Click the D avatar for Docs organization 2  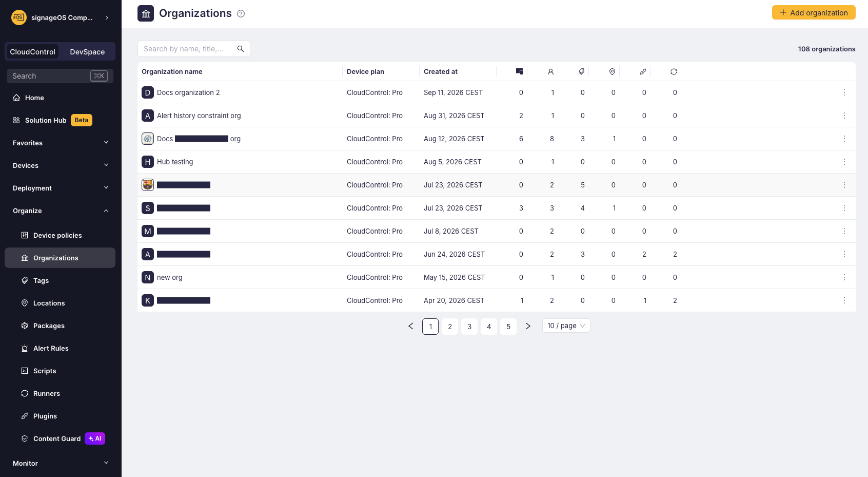pyautogui.click(x=148, y=92)
